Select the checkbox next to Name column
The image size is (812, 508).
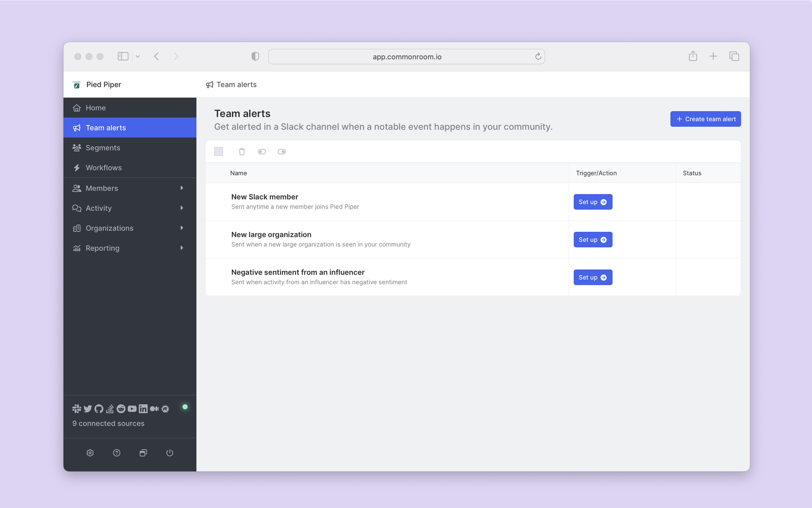click(x=218, y=152)
